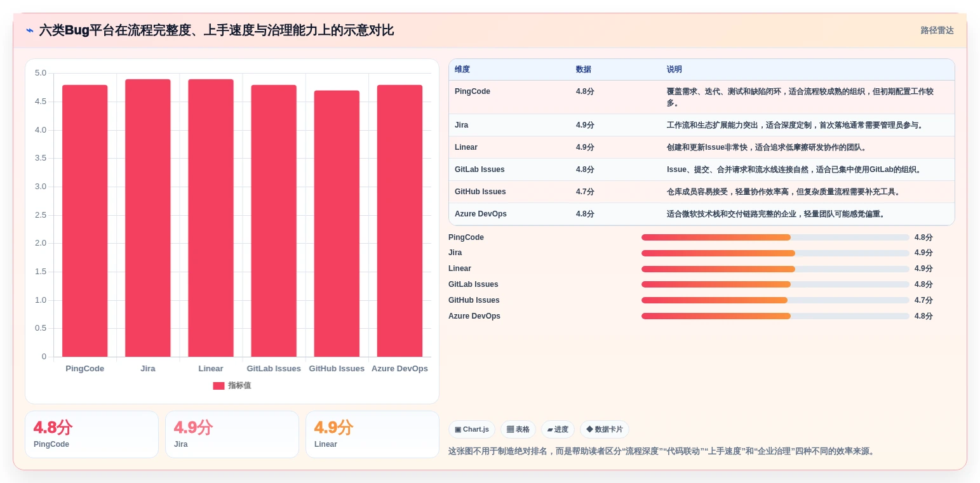
Task: Select the Chart.js tag chip
Action: (472, 430)
